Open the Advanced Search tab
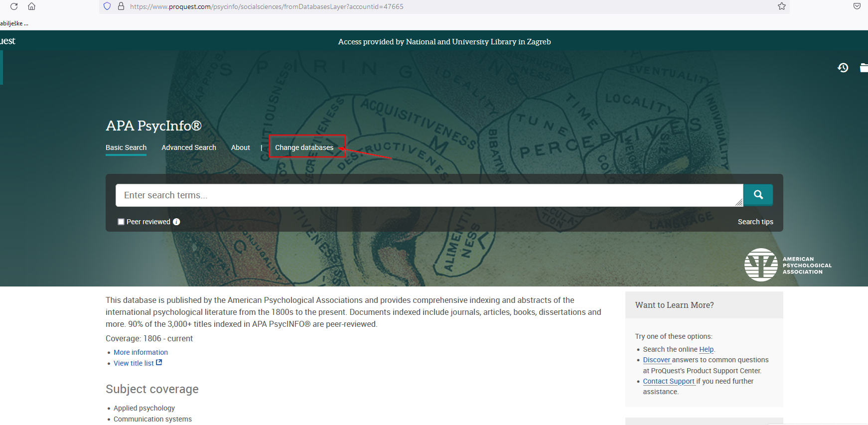This screenshot has height=425, width=868. [x=189, y=147]
